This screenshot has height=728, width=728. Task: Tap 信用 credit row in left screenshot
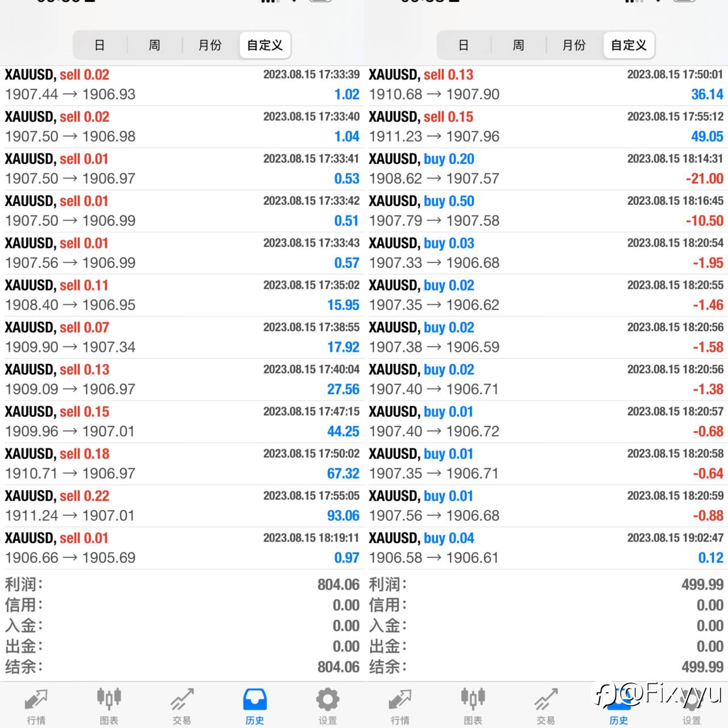[182, 605]
